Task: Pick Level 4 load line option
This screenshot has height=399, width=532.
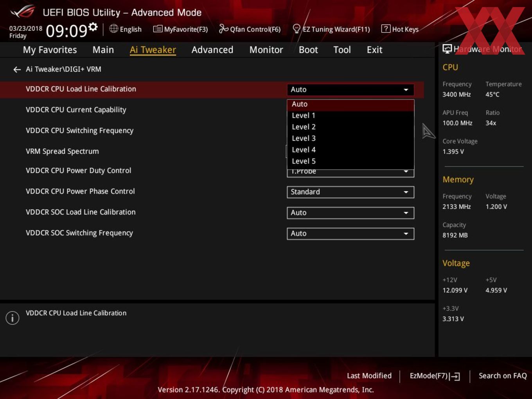Action: 350,150
